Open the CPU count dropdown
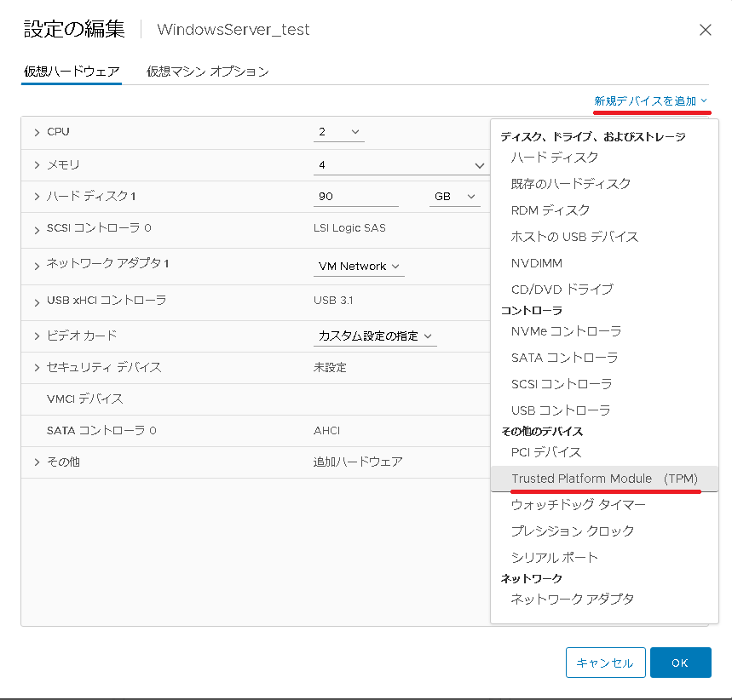732x700 pixels. pos(339,132)
